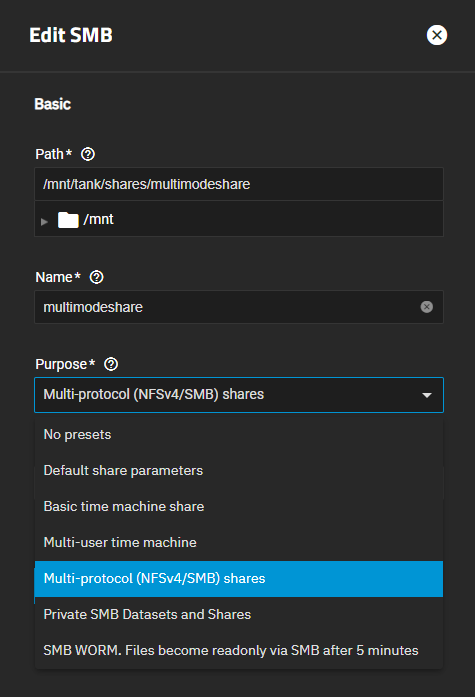Click into the Path input field

(x=239, y=184)
